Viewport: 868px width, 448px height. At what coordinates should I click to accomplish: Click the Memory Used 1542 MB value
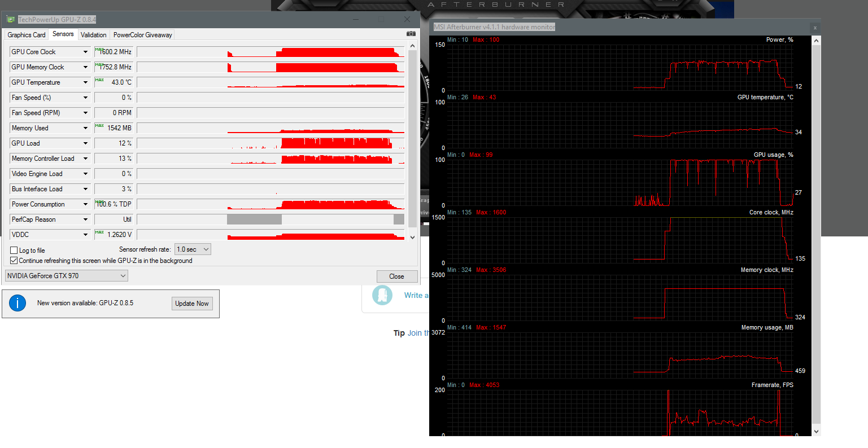click(114, 128)
